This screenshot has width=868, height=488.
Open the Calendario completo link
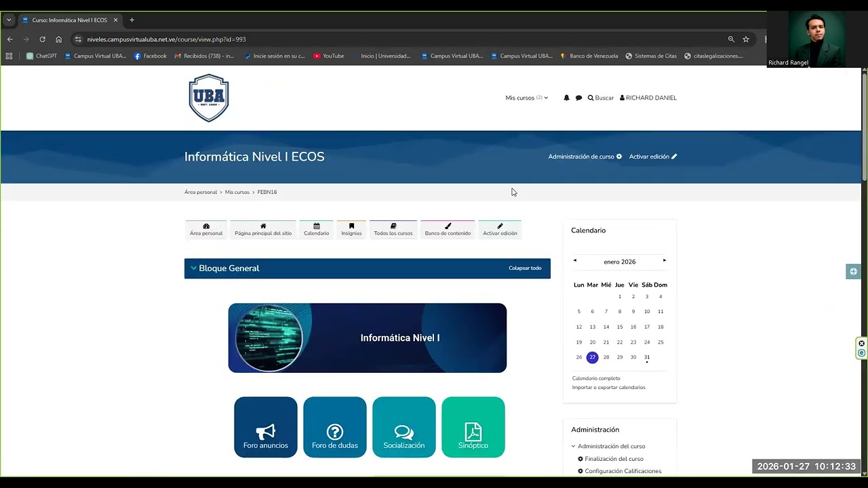(x=596, y=378)
